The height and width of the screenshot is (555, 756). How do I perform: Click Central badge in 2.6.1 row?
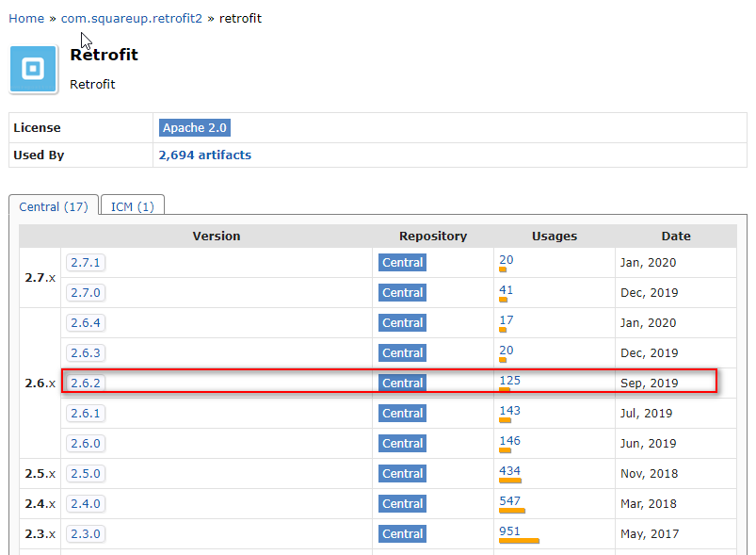tap(402, 413)
